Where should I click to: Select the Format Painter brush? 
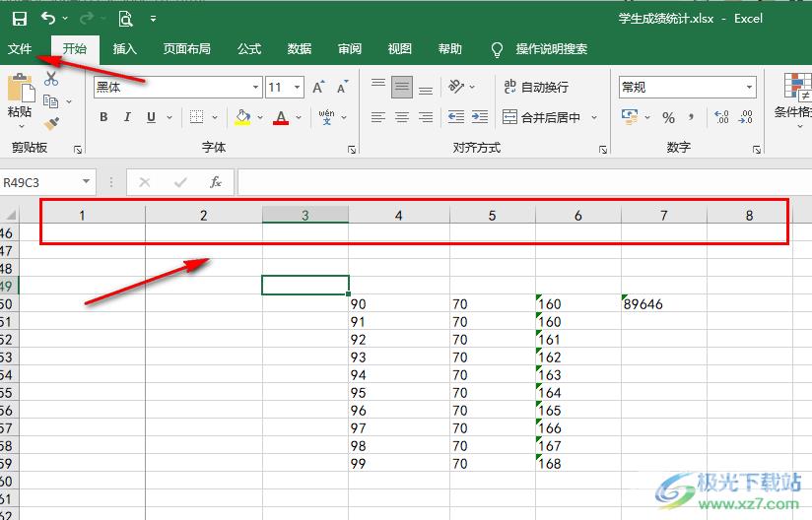[x=51, y=123]
